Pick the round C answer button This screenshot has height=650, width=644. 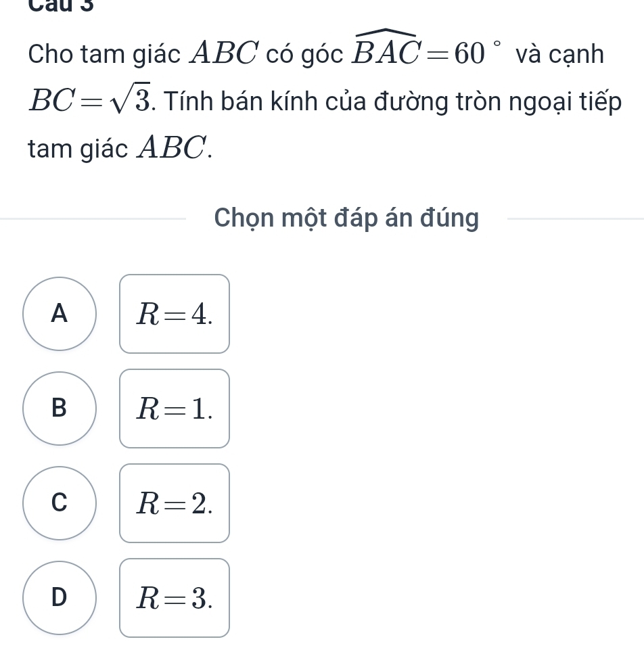60,503
